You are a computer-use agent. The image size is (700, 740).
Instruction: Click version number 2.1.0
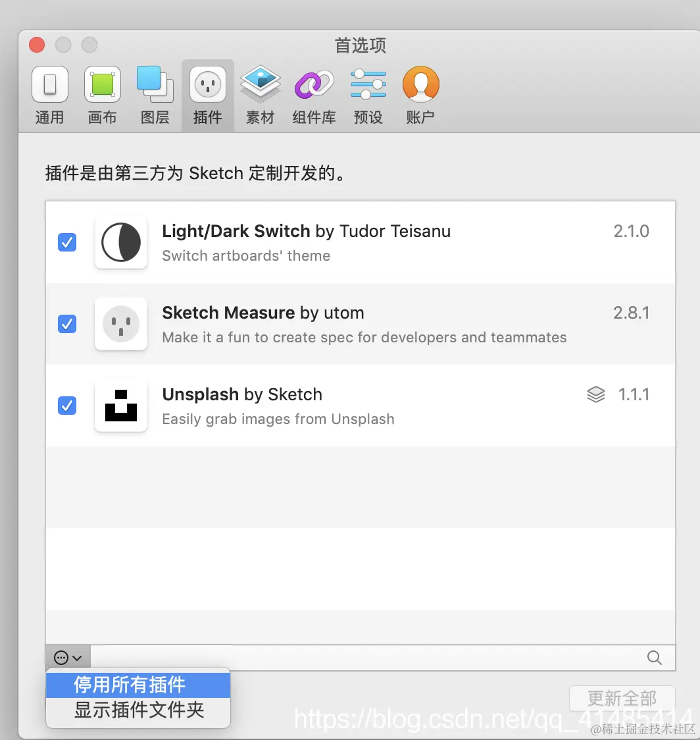pos(631,231)
